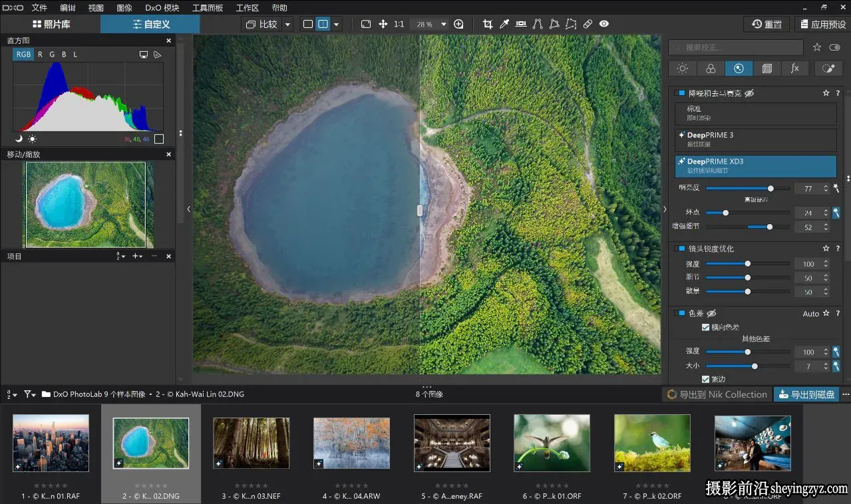Image resolution: width=851 pixels, height=504 pixels.
Task: Click magic wand next to luminance slider
Action: coord(836,189)
